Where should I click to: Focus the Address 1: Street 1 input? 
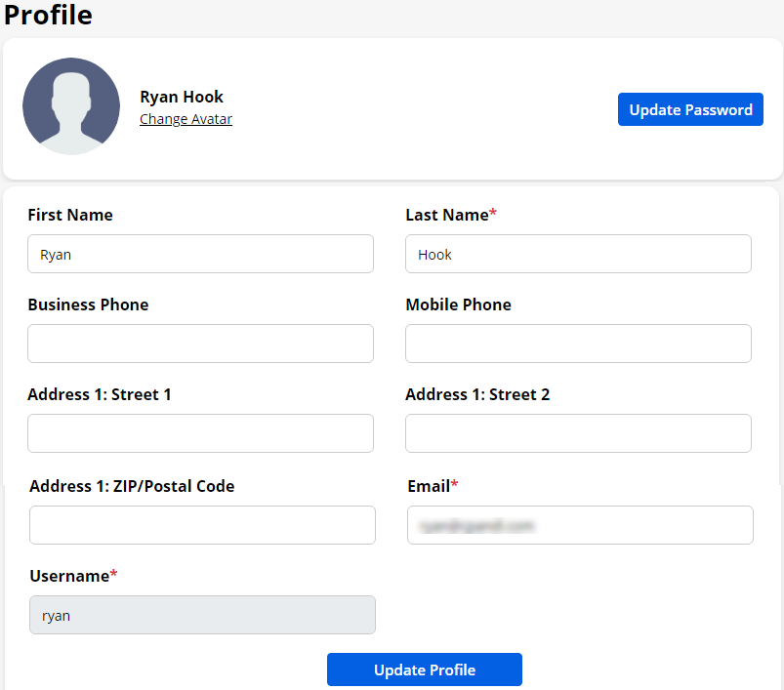(200, 433)
